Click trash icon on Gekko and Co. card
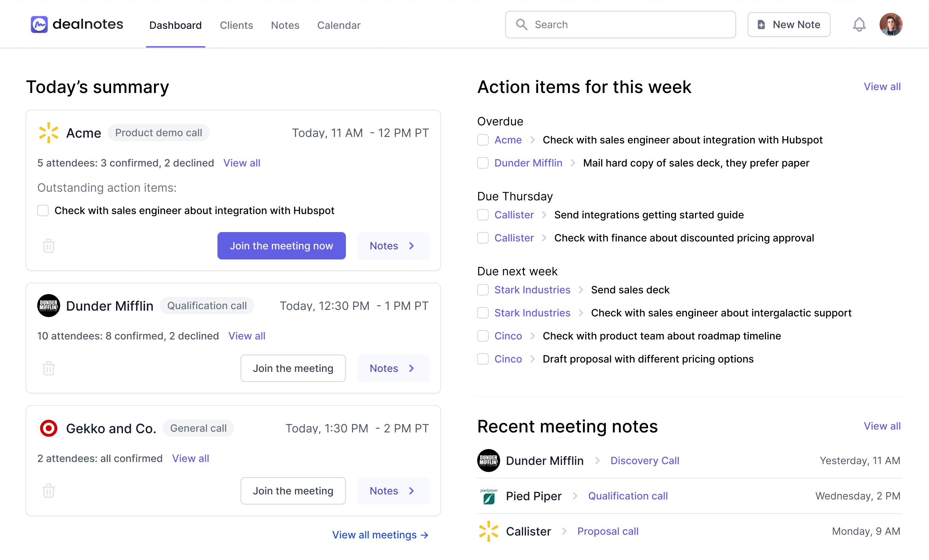The image size is (929, 560). coord(49,491)
